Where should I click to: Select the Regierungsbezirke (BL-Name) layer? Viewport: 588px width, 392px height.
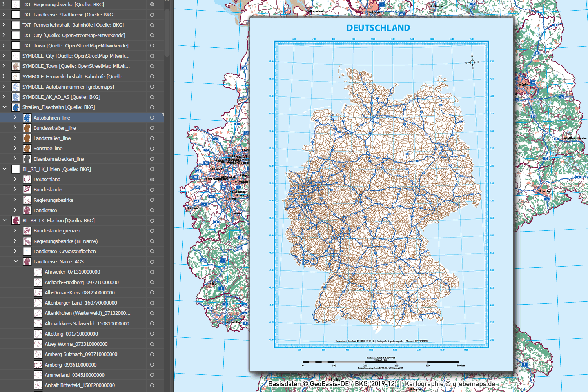tap(65, 241)
